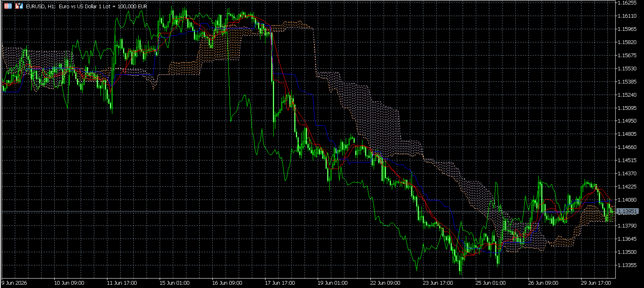The image size is (644, 288).
Task: Click the 1.16255 price scale label
Action: coord(628,2)
